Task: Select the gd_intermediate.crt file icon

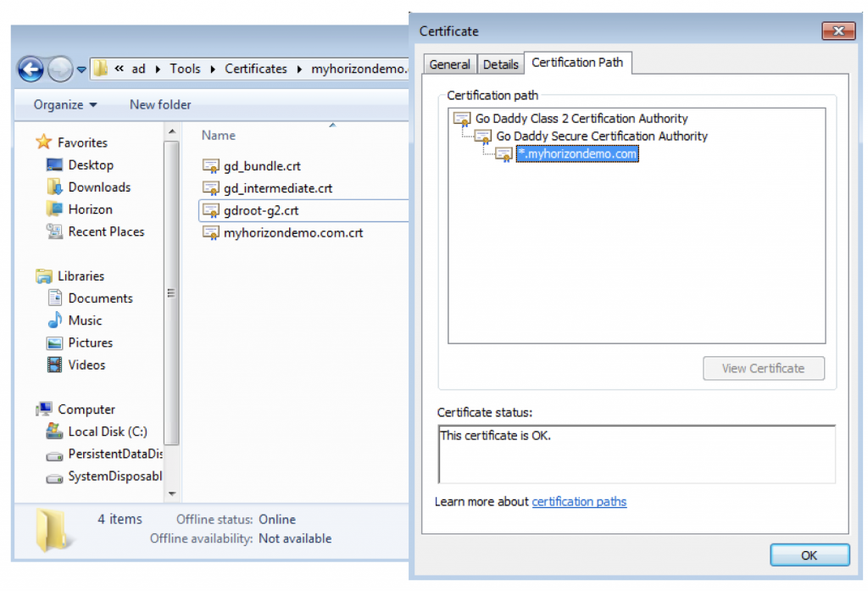Action: tap(211, 187)
